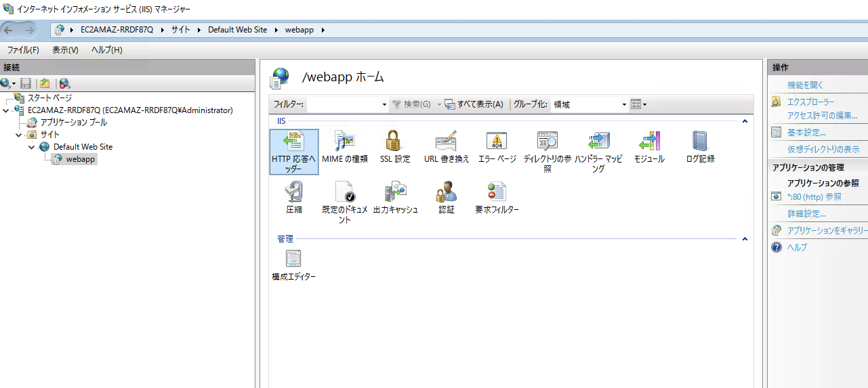Open the フィルター dropdown arrow
This screenshot has width=868, height=388.
click(384, 104)
